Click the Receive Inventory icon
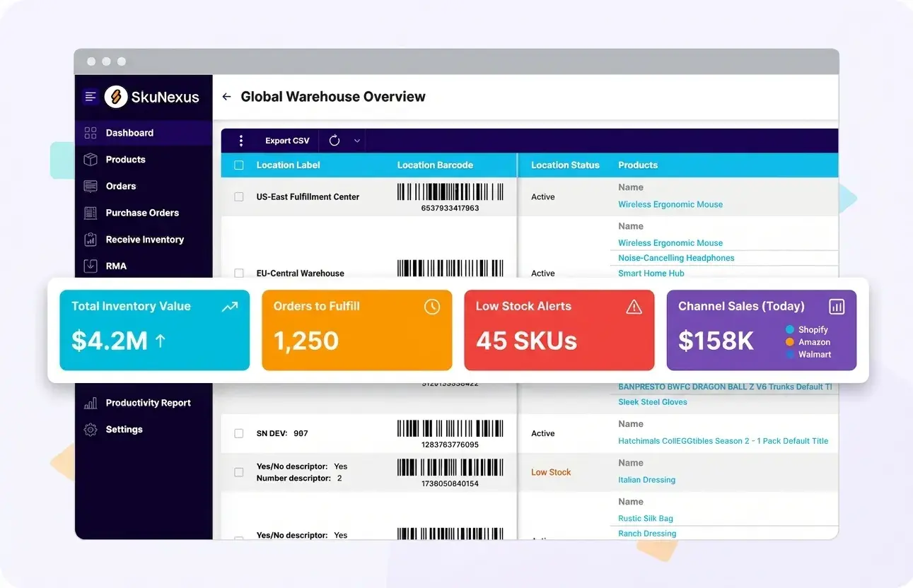 click(x=90, y=239)
